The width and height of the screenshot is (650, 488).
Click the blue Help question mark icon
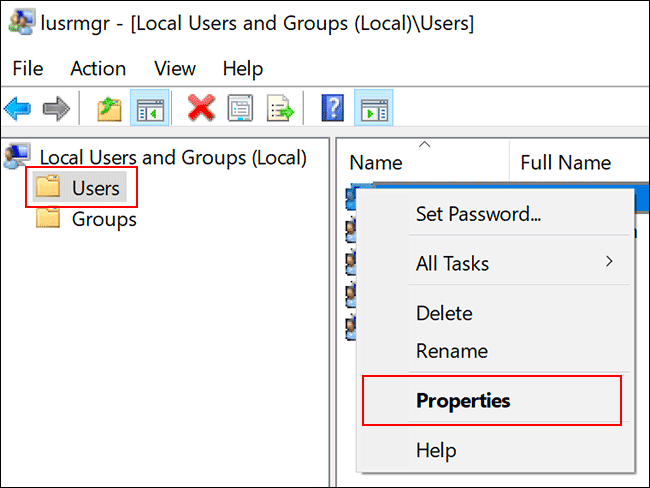333,108
